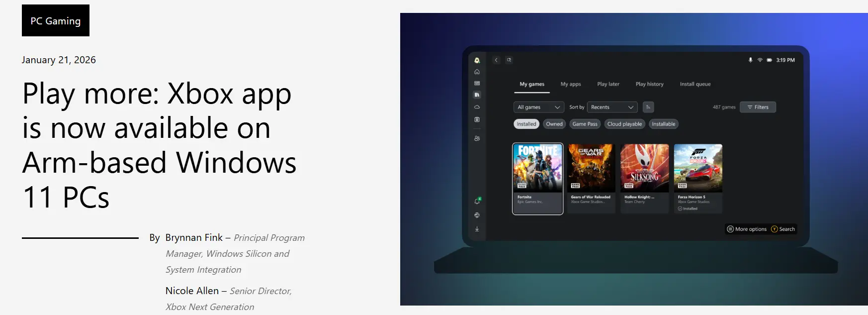This screenshot has height=315, width=868.
Task: Go to Home in Xbox app sidebar
Action: 477,72
